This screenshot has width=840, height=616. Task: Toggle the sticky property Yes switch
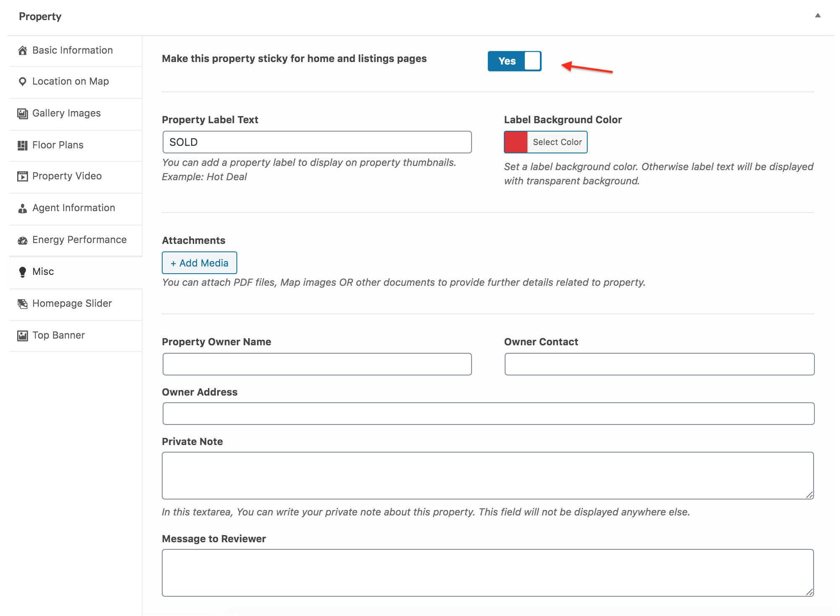click(x=514, y=61)
